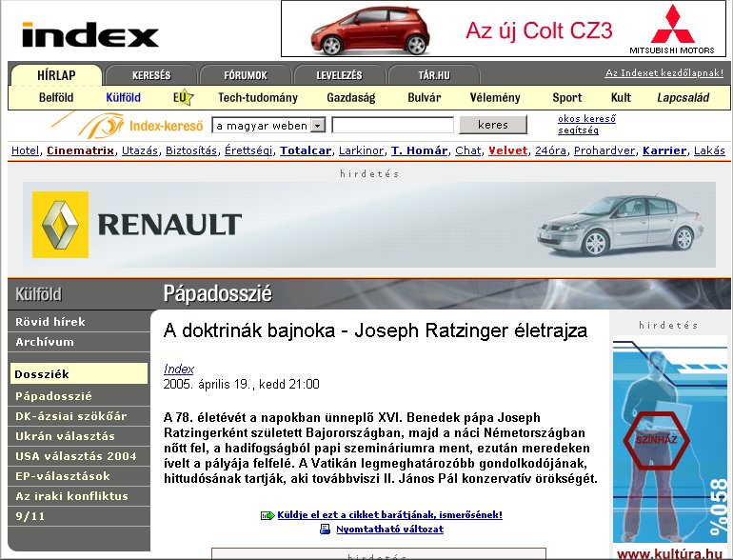Open the Lakás link

coord(709,150)
